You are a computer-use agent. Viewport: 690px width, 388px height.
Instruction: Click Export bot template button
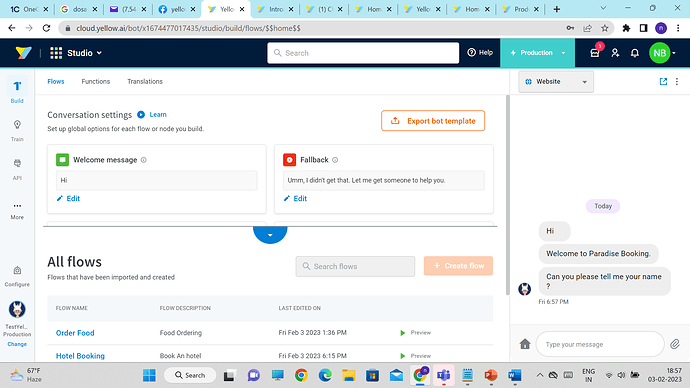point(433,121)
